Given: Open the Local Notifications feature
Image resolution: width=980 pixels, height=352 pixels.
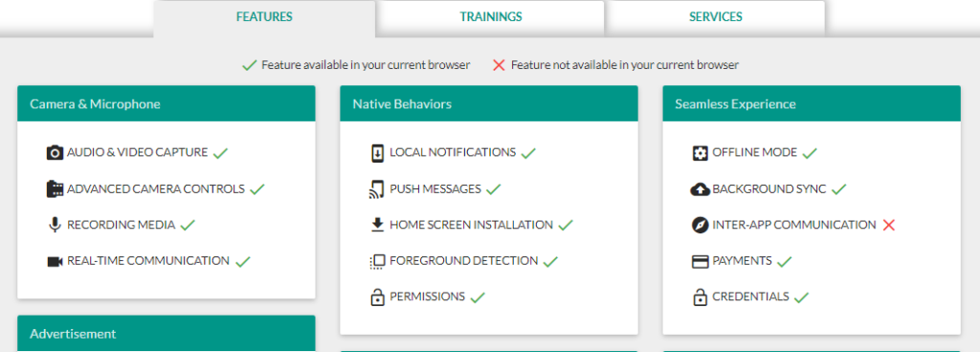Looking at the screenshot, I should click(453, 152).
